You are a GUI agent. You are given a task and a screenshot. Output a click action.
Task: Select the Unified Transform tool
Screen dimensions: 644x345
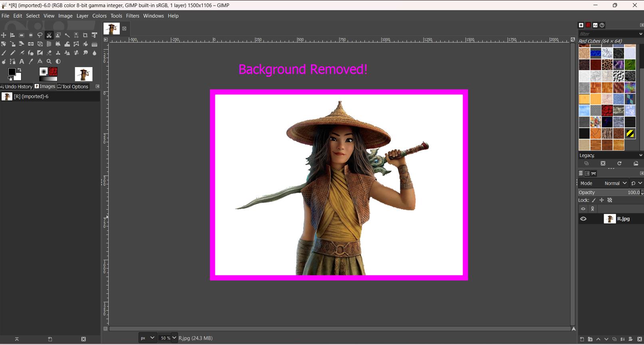94,35
